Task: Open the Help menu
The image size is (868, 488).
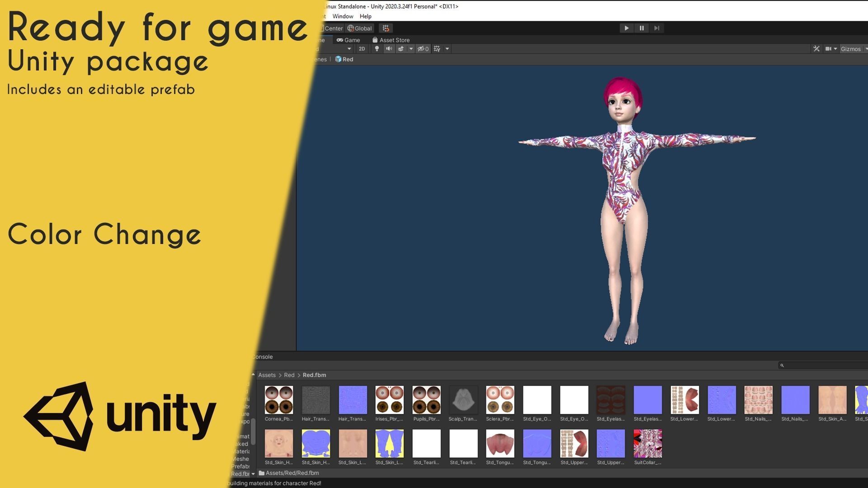Action: pos(365,16)
